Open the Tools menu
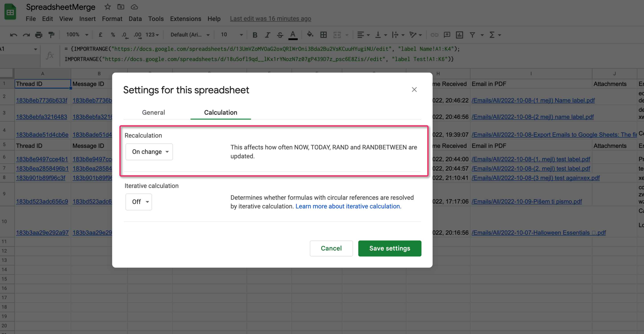Viewport: 644px width, 334px height. (156, 19)
